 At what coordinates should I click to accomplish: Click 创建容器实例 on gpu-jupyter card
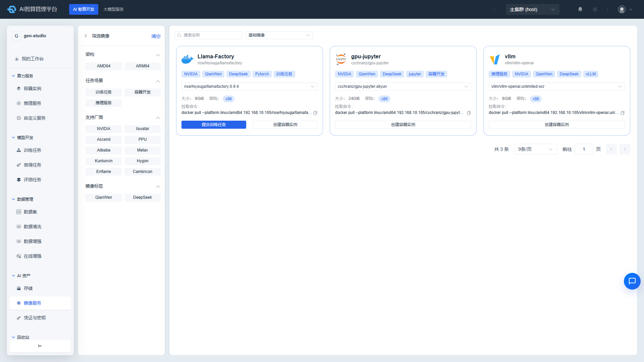403,125
